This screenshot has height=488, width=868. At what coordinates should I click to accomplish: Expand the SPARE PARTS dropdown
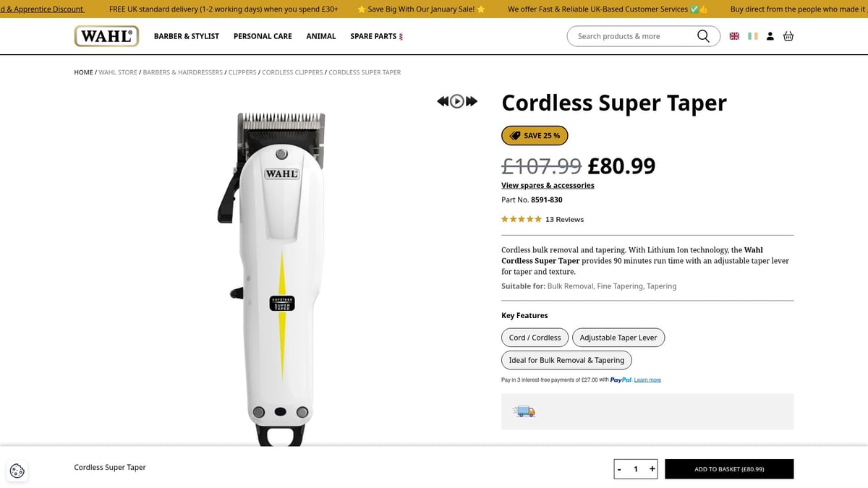(x=376, y=35)
